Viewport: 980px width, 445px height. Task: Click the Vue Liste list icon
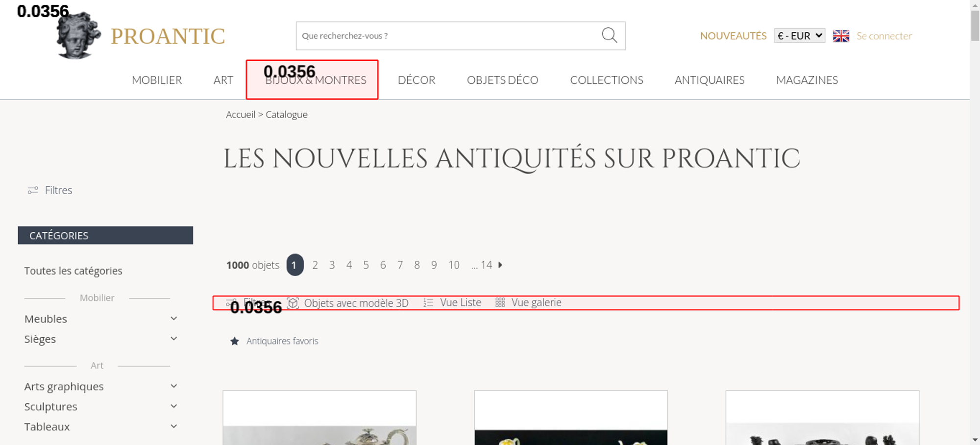(x=428, y=303)
